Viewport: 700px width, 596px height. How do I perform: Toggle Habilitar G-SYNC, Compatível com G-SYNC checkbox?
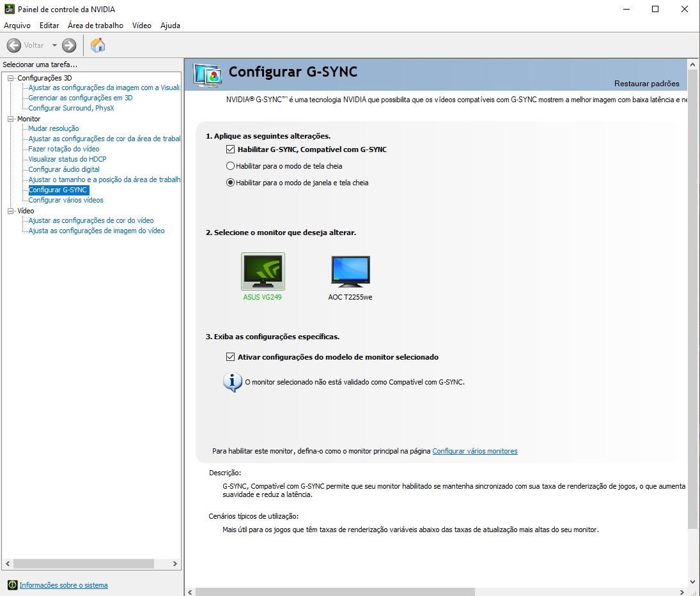tap(230, 149)
